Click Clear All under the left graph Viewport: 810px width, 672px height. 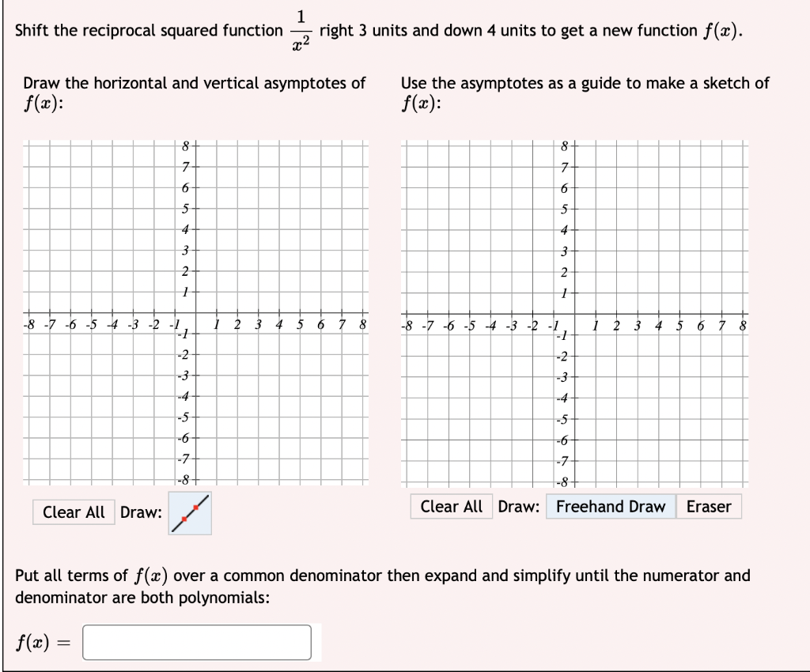click(73, 512)
